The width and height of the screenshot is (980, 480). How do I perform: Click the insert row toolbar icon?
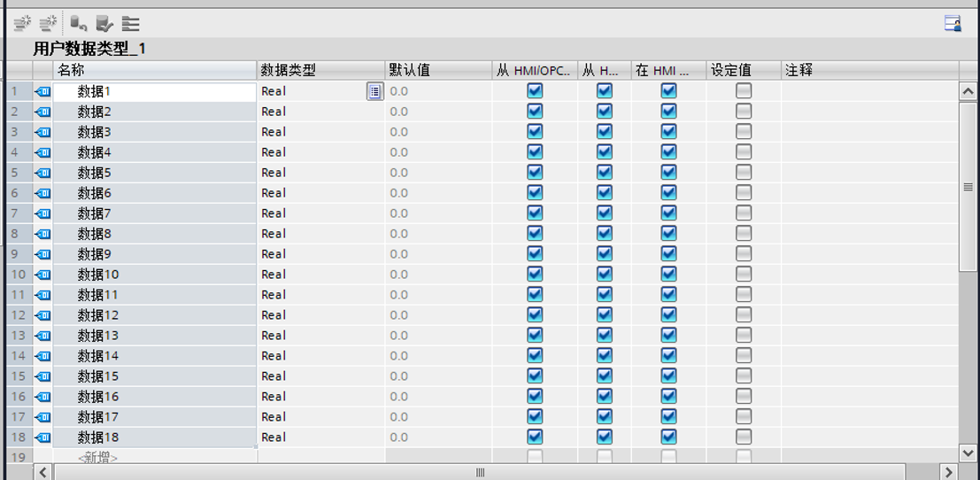click(22, 24)
